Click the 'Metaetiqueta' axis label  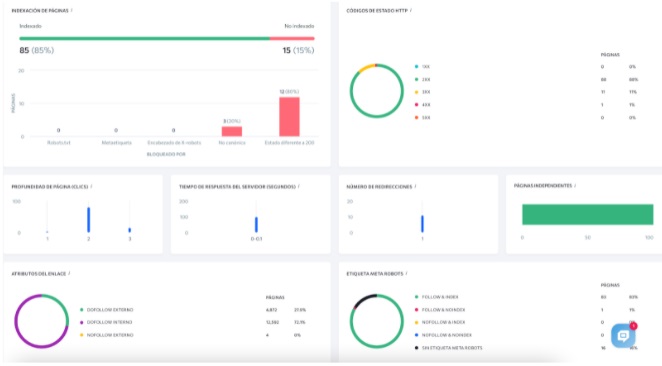tap(117, 143)
